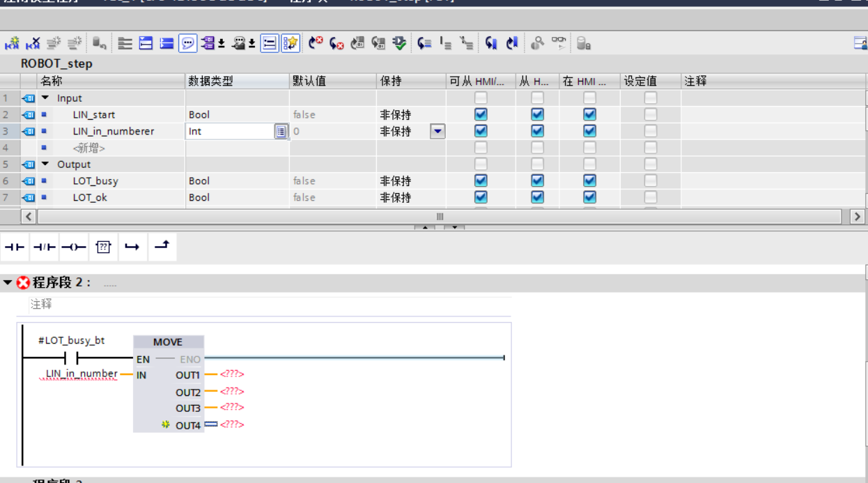Image resolution: width=868 pixels, height=483 pixels.
Task: Click the interface table horizontal scrollbar
Action: click(x=439, y=217)
